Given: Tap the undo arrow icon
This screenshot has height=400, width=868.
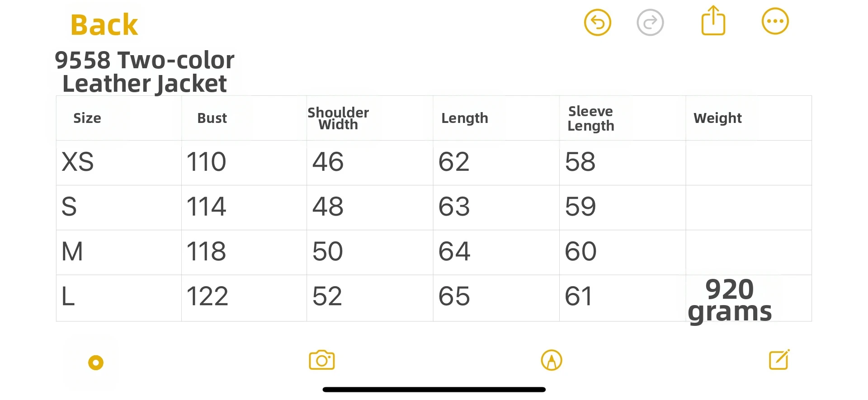Looking at the screenshot, I should coord(597,22).
